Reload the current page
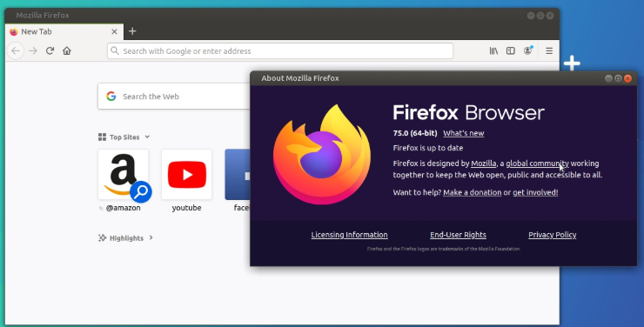The width and height of the screenshot is (644, 327). tap(50, 50)
